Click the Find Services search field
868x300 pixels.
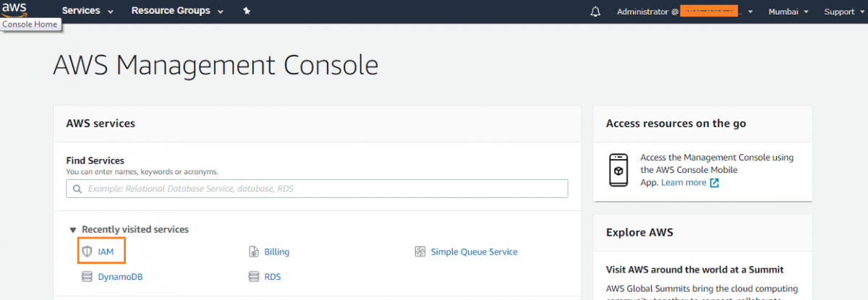point(317,189)
